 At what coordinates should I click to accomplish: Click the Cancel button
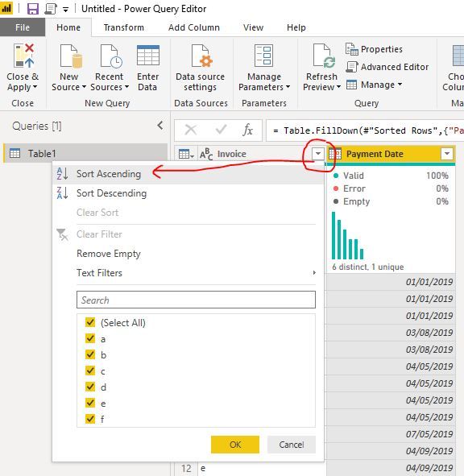[x=292, y=445]
